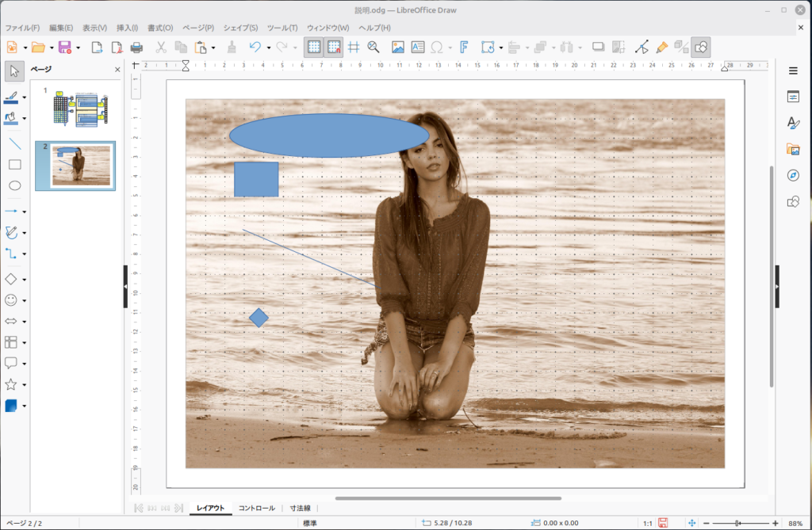Select the Insert Text Box tool
Viewport: 812px width, 530px height.
pyautogui.click(x=417, y=47)
